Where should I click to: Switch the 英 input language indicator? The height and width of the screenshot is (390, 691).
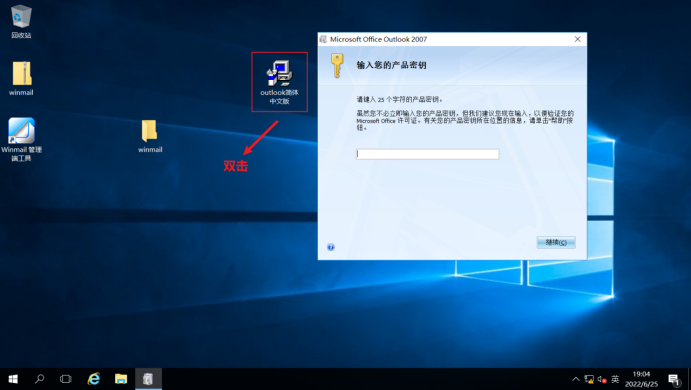pyautogui.click(x=615, y=379)
